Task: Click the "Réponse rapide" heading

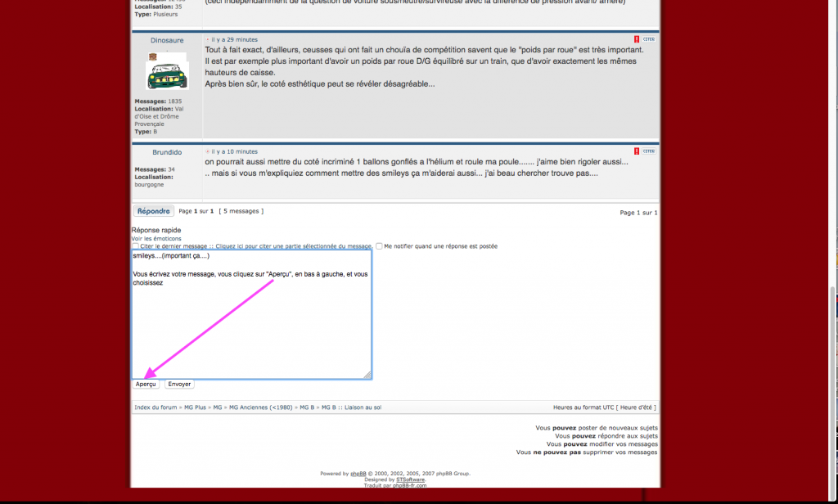Action: 156,231
